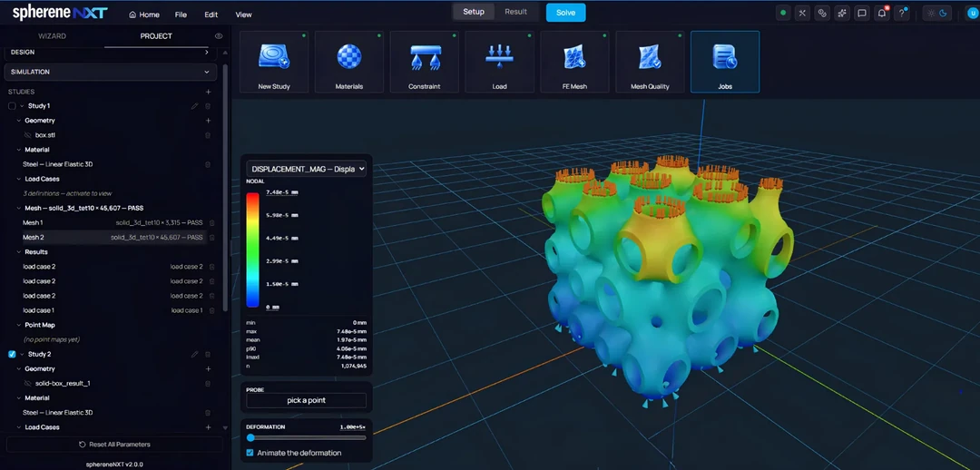Screen dimensions: 980x470
Task: Open the notifications bell
Action: pos(882,13)
